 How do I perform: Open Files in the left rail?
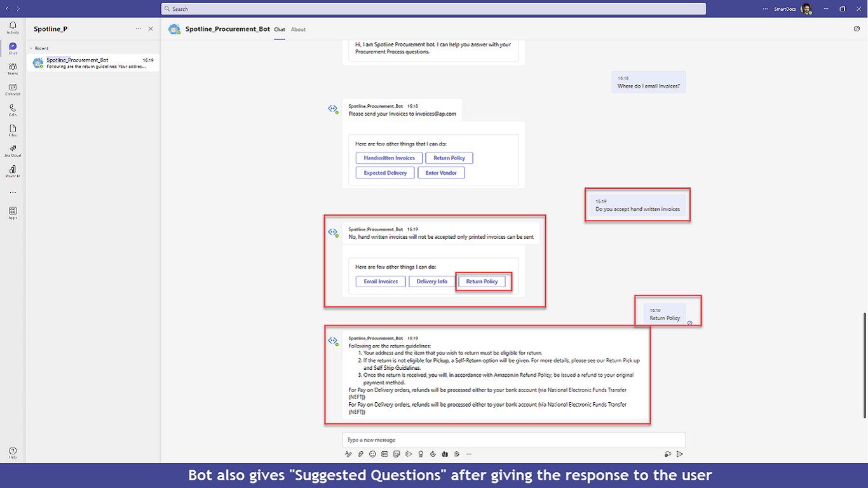pos(13,130)
